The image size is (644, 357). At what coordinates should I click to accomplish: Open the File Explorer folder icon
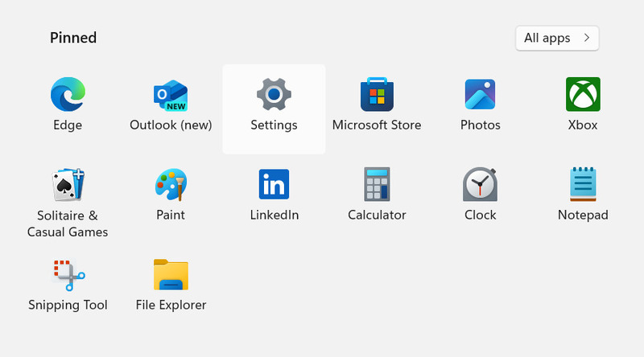(171, 274)
